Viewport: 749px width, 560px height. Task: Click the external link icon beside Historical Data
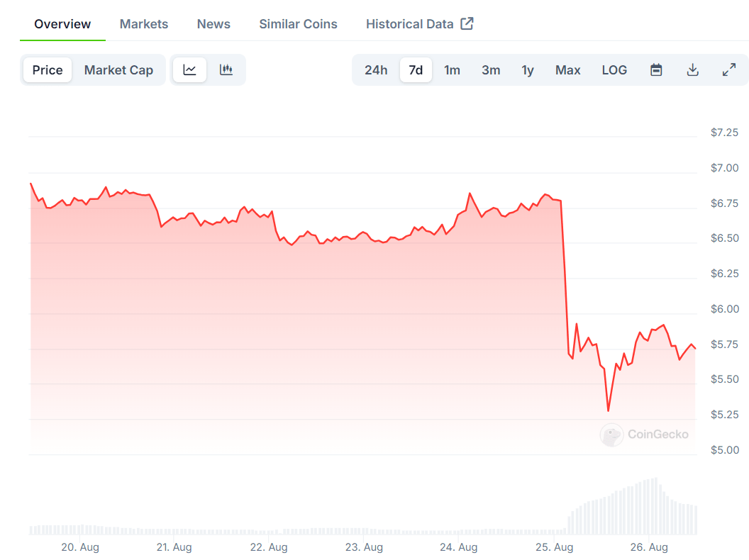point(467,23)
